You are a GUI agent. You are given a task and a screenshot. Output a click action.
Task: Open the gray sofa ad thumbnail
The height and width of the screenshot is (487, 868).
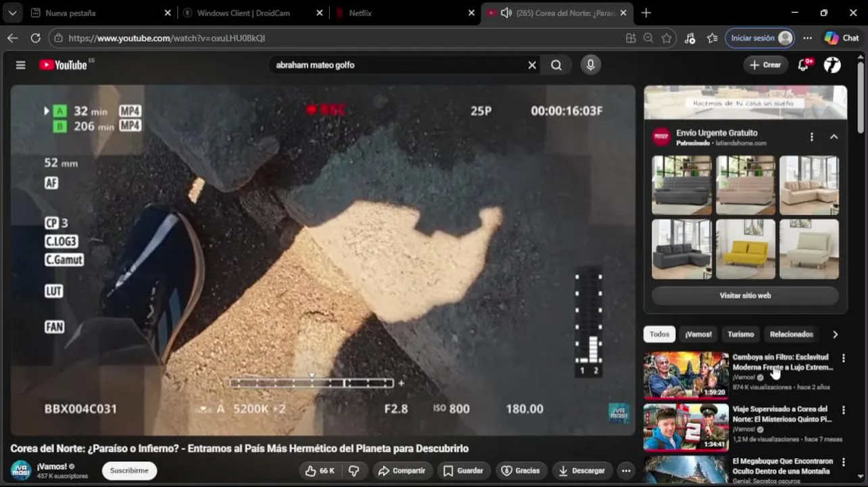pos(681,185)
